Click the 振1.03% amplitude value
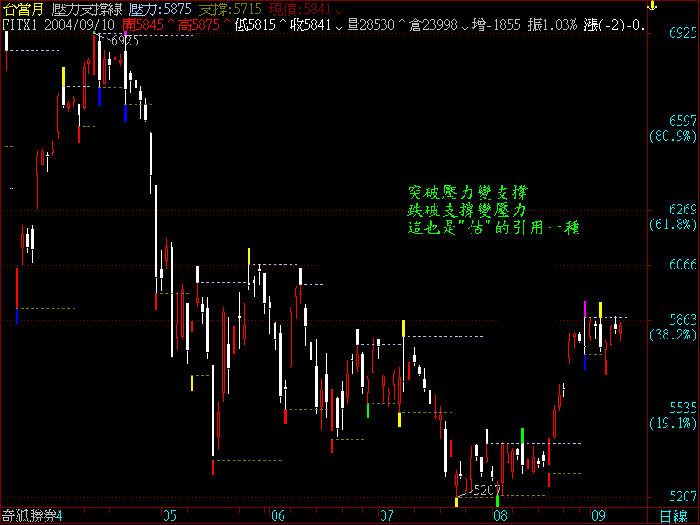This screenshot has width=700, height=525. [552, 25]
